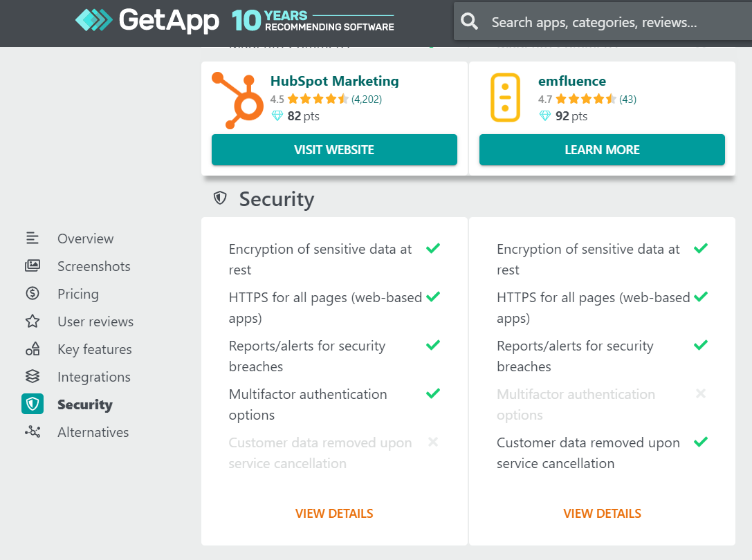Click the GetApp logo

[147, 20]
